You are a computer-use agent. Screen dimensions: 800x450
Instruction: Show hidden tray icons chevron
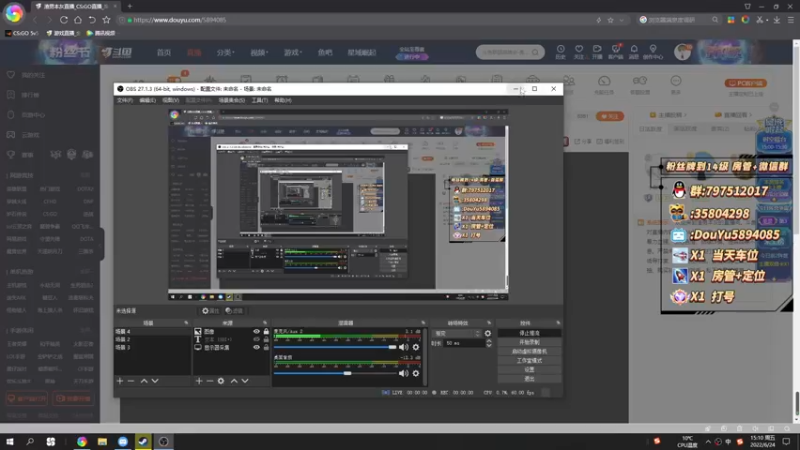(708, 442)
